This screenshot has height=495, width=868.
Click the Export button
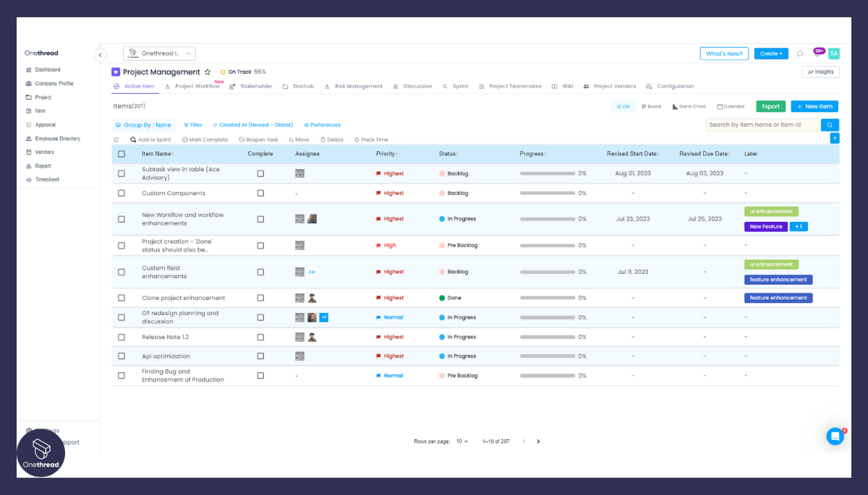[x=770, y=106]
